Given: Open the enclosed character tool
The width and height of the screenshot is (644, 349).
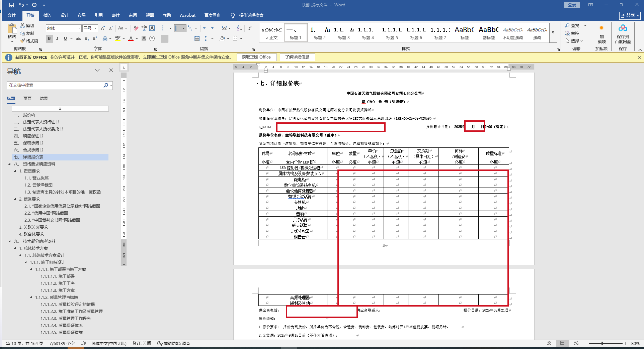Looking at the screenshot, I should [152, 38].
